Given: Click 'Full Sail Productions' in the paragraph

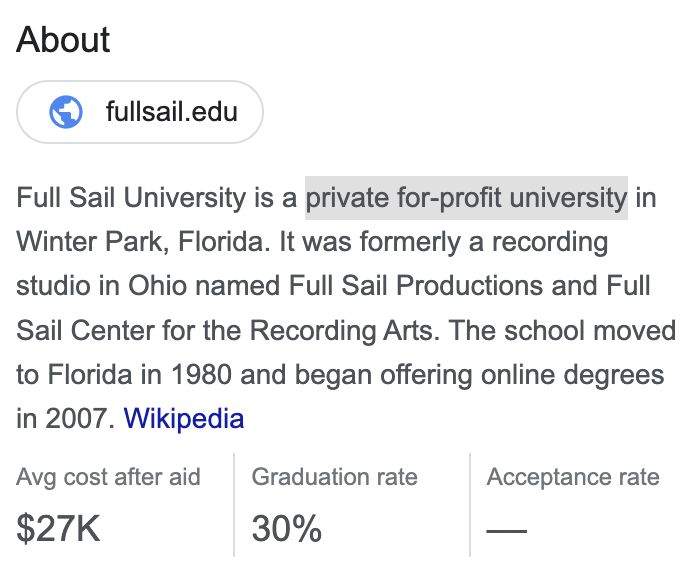Looking at the screenshot, I should pos(416,285).
